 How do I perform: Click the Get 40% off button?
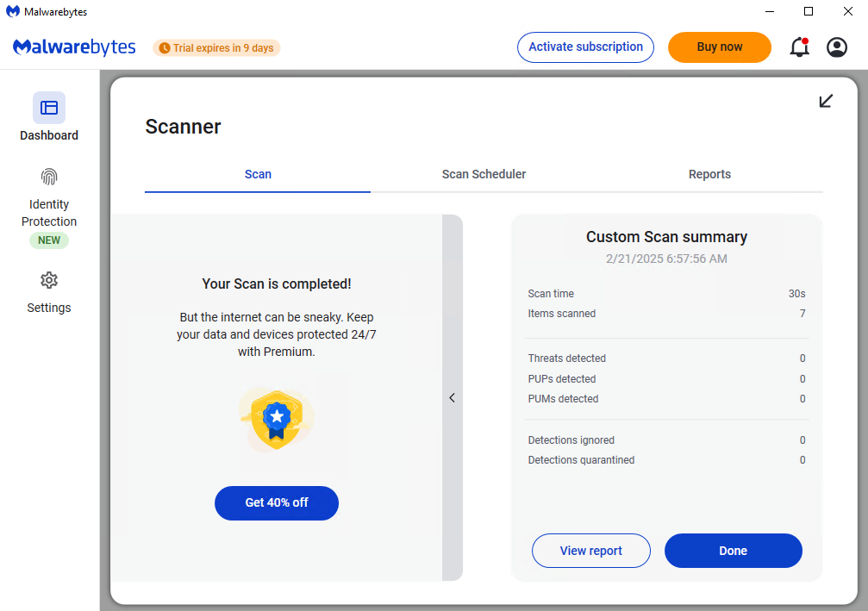tap(276, 503)
